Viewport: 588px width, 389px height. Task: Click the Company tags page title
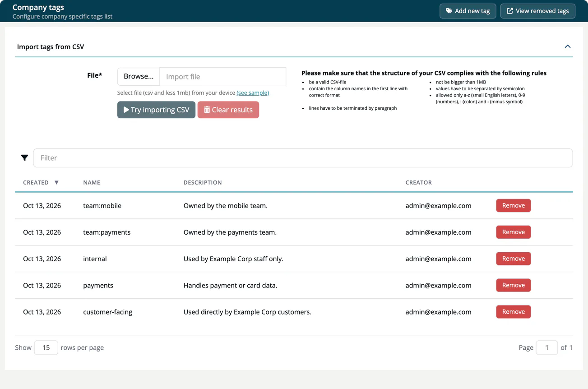[x=38, y=7]
